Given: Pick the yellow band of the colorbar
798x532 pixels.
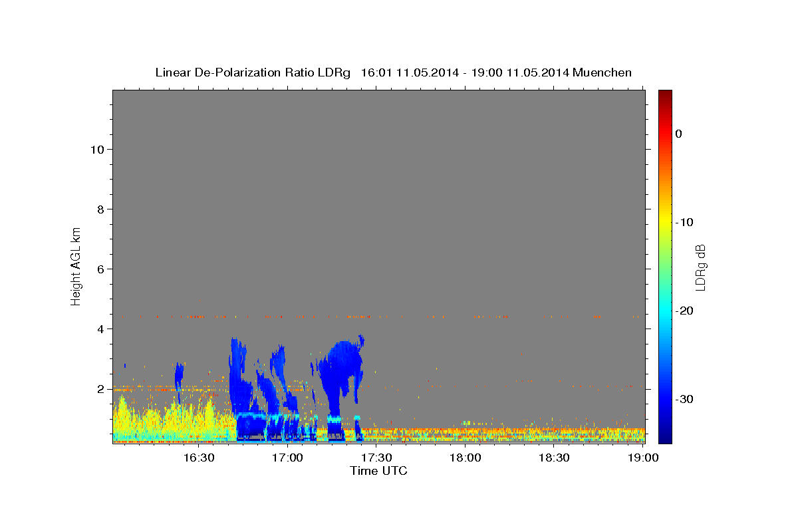Looking at the screenshot, I should click(665, 222).
